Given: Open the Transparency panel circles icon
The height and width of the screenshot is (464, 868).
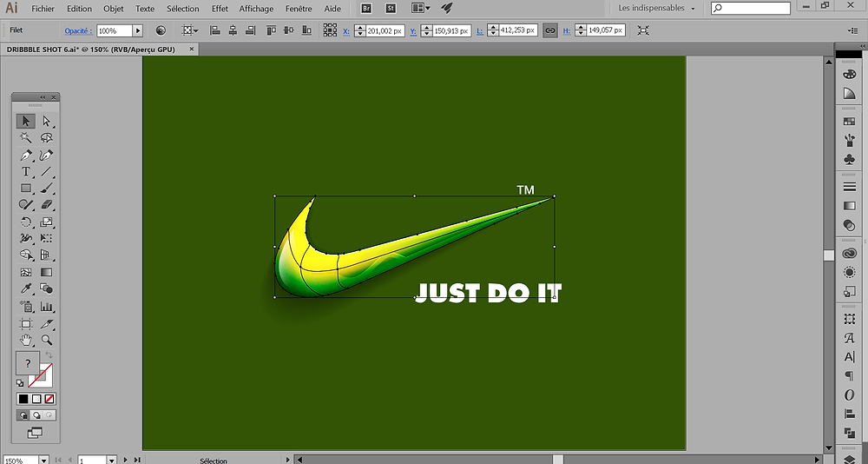Looking at the screenshot, I should (x=849, y=224).
